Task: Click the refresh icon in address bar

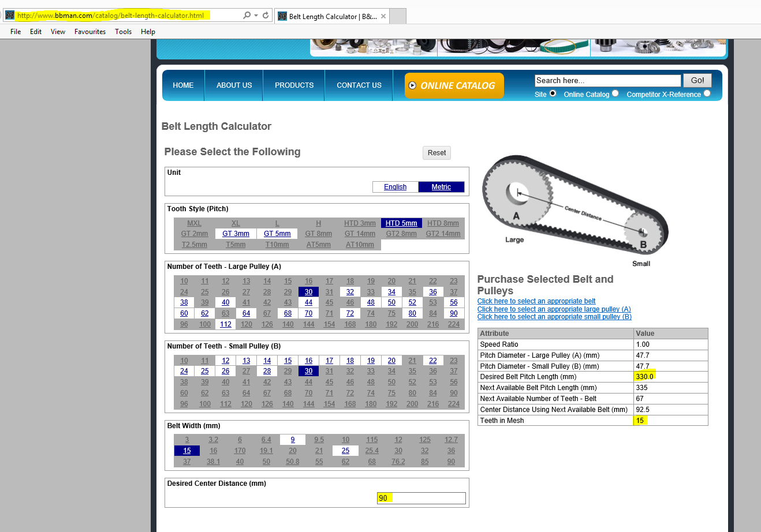Action: pos(266,16)
